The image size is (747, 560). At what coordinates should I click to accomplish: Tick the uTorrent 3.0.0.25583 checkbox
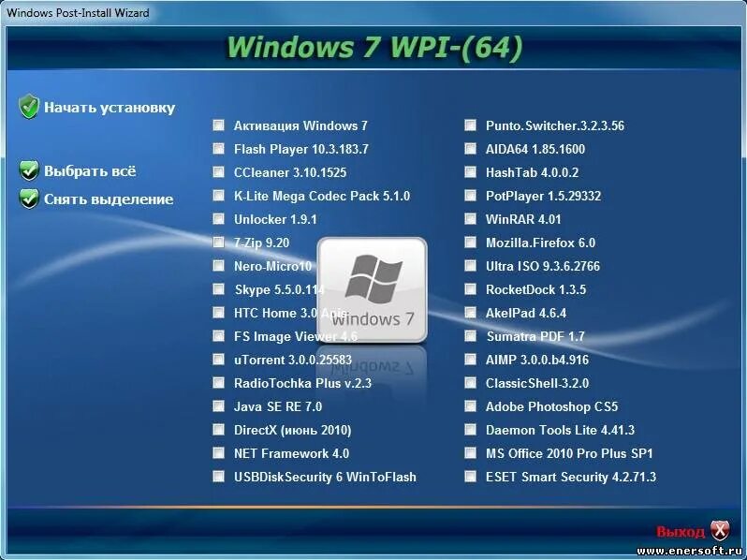tap(219, 360)
